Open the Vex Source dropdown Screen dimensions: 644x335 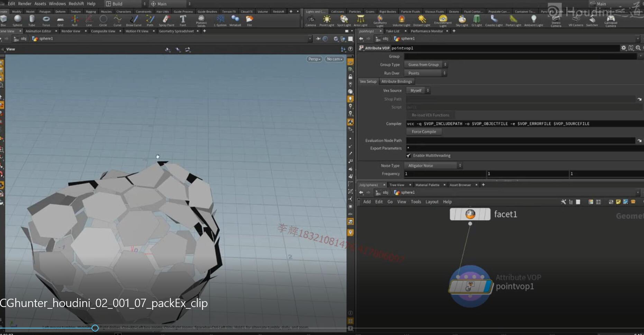[x=418, y=90]
